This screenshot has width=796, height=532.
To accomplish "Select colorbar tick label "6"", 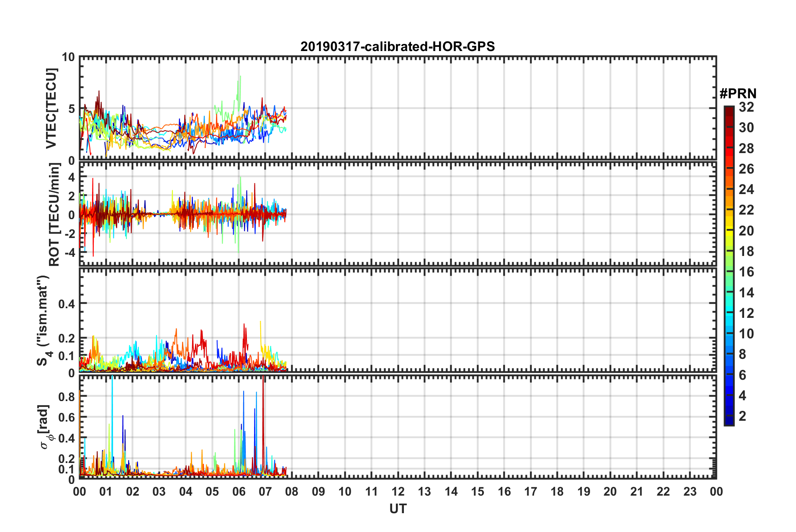I will pyautogui.click(x=742, y=375).
